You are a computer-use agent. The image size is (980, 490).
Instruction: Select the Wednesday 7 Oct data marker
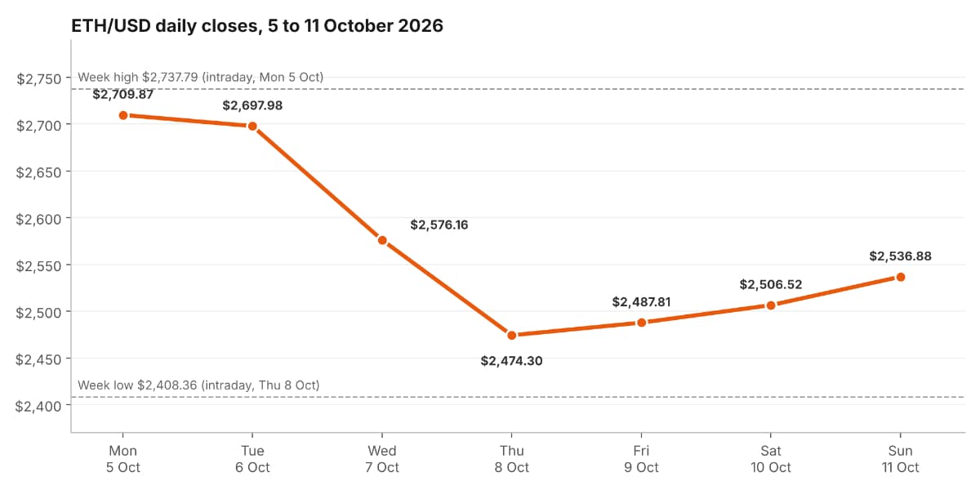pyautogui.click(x=382, y=240)
